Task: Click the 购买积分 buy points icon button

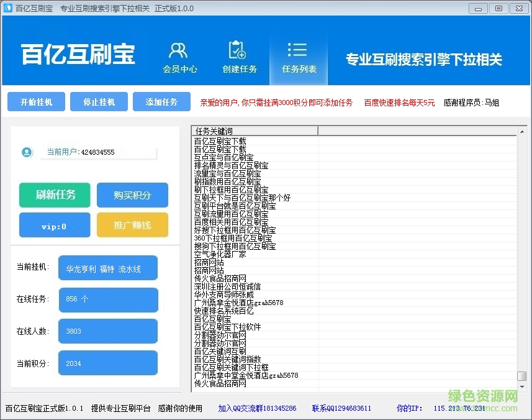Action: click(132, 195)
